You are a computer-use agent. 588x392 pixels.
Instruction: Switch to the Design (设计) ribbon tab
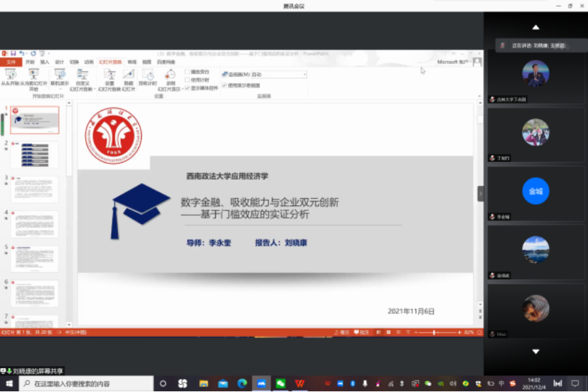[x=59, y=62]
